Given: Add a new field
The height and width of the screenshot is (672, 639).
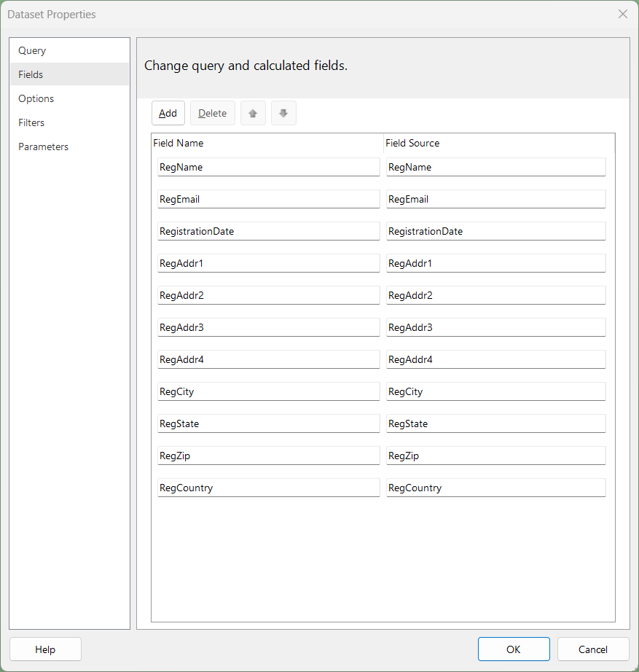Looking at the screenshot, I should 168,113.
